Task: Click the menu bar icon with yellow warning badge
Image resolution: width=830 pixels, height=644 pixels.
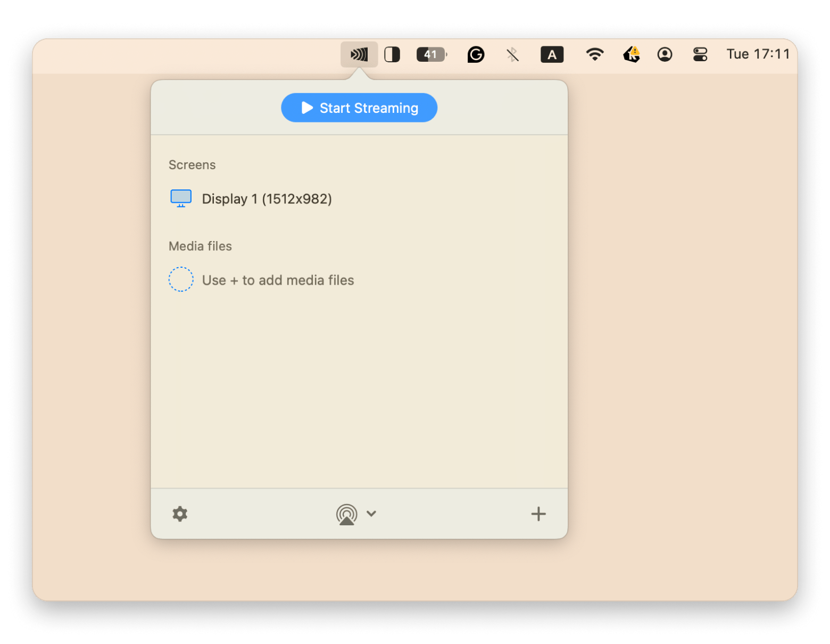Action: (x=631, y=54)
